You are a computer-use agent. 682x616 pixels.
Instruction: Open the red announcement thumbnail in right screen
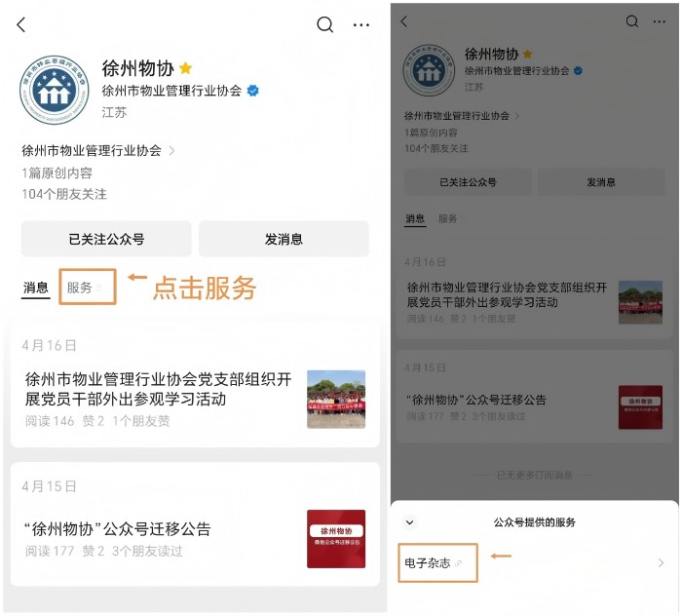[640, 407]
